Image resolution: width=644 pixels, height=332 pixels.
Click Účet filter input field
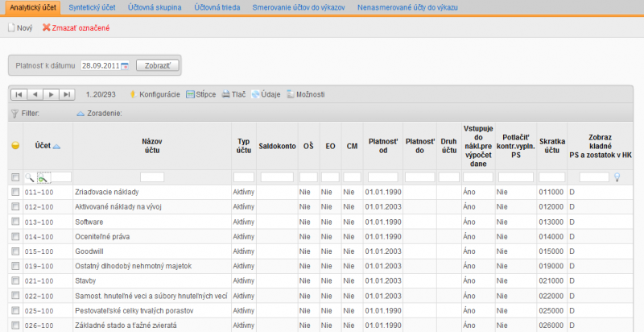61,177
